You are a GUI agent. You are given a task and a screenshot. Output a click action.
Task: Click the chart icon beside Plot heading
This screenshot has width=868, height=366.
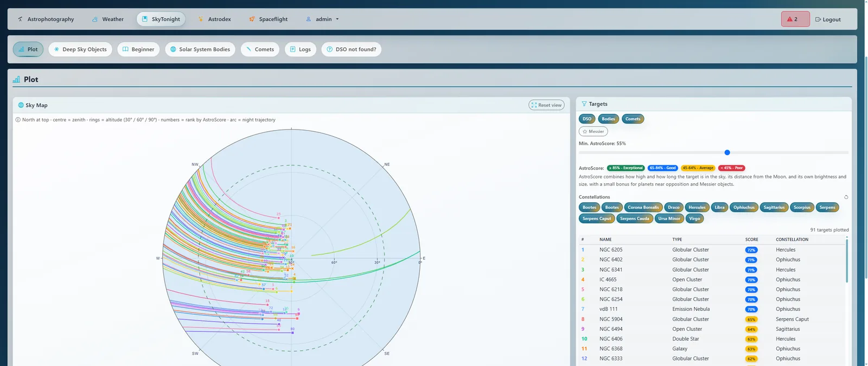[x=16, y=79]
